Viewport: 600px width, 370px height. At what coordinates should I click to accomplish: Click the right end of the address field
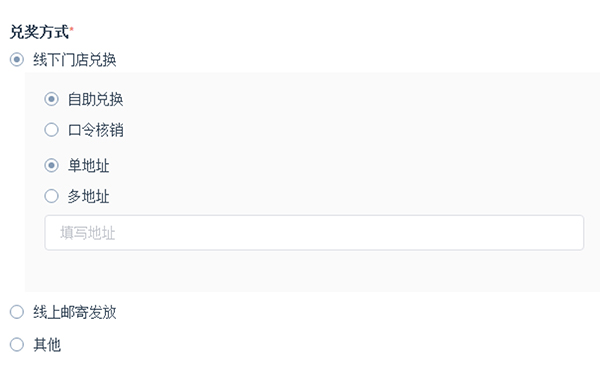[570, 233]
